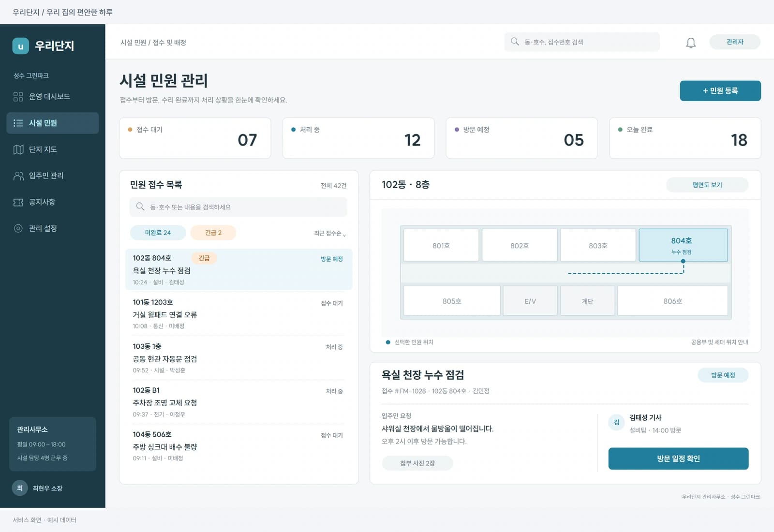Click the 성수 그린파크 complex name
This screenshot has height=532, width=774.
(x=31, y=75)
